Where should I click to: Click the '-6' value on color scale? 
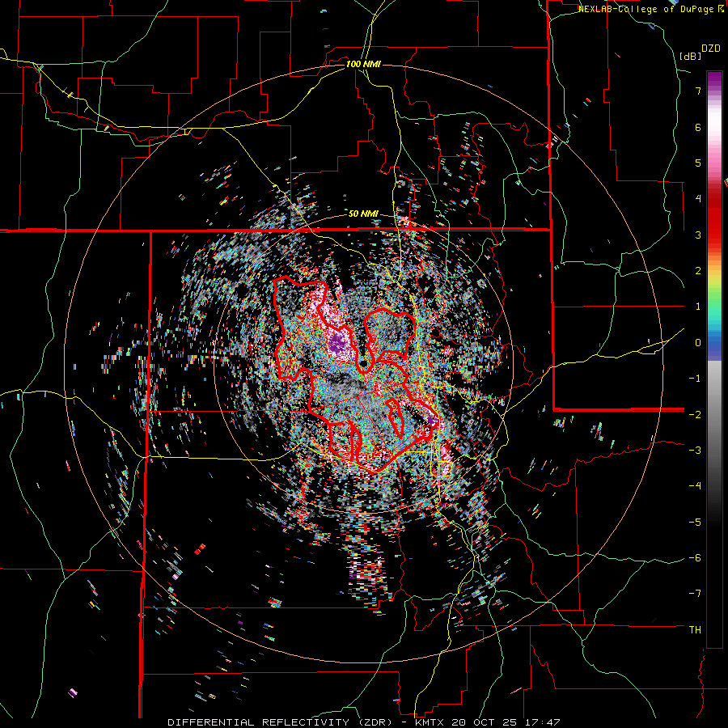[695, 558]
